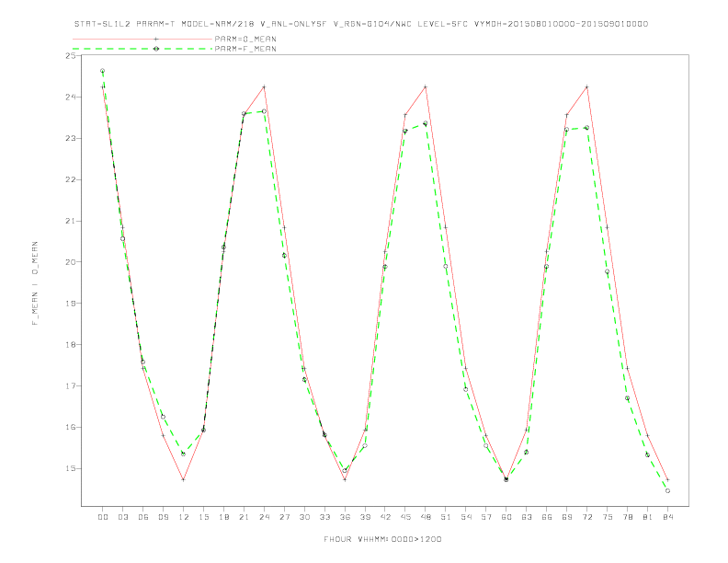Click y-axis tick label 25
This screenshot has width=728, height=563.
71,56
